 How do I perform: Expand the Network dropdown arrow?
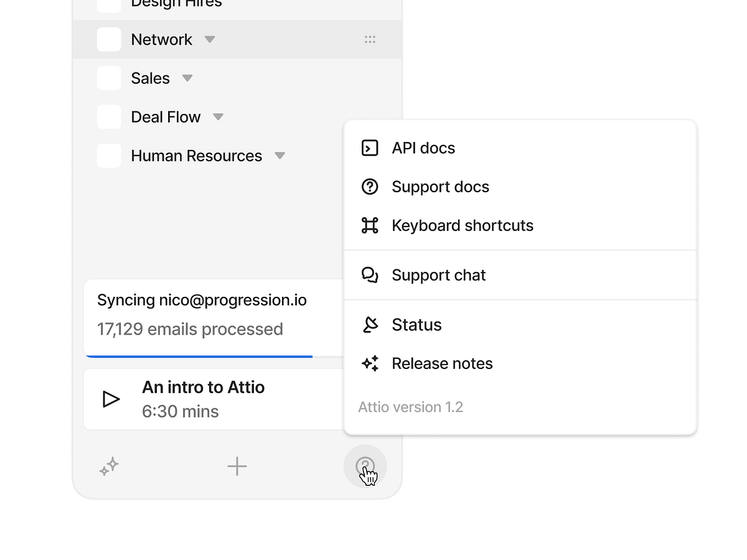(x=210, y=40)
